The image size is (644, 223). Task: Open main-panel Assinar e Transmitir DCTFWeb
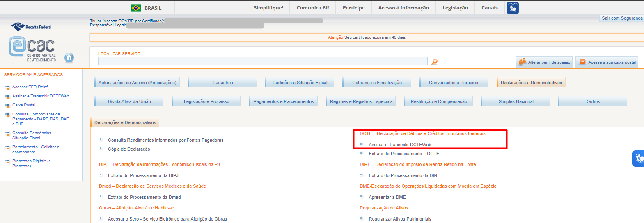(x=400, y=145)
